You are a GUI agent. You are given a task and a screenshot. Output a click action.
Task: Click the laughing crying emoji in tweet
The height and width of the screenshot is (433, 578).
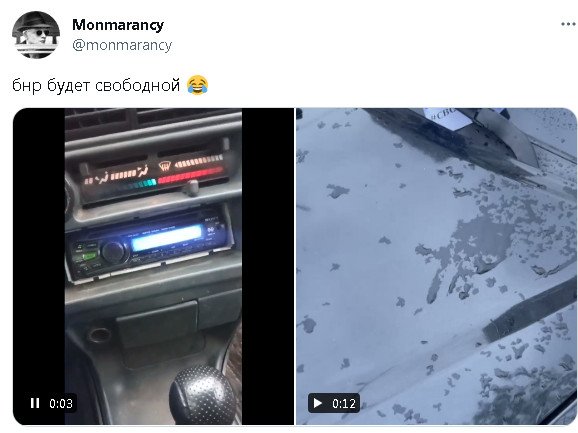click(x=198, y=85)
